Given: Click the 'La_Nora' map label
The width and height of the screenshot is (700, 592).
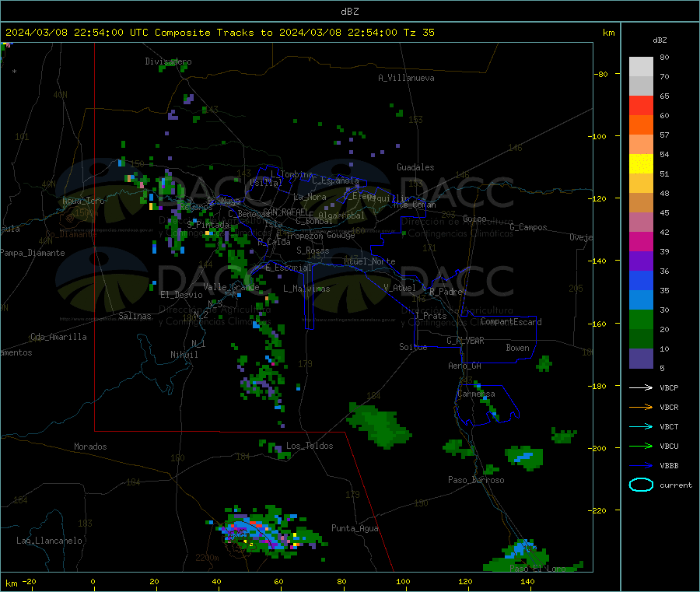Looking at the screenshot, I should point(310,197).
